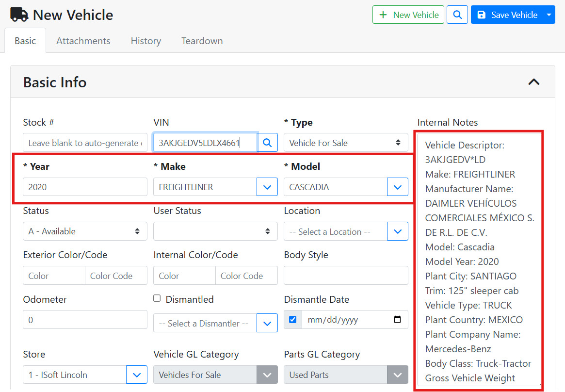The width and height of the screenshot is (565, 392).
Task: Go to the History tab
Action: point(145,41)
